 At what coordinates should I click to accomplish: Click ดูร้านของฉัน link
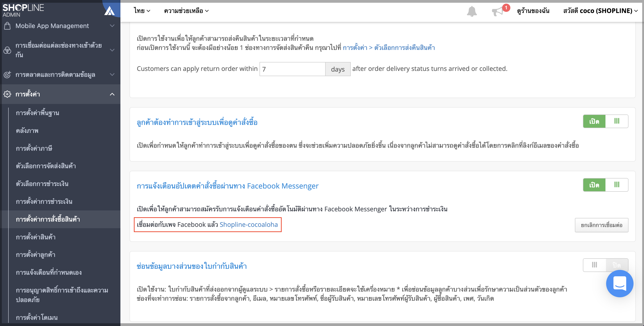[x=533, y=11]
